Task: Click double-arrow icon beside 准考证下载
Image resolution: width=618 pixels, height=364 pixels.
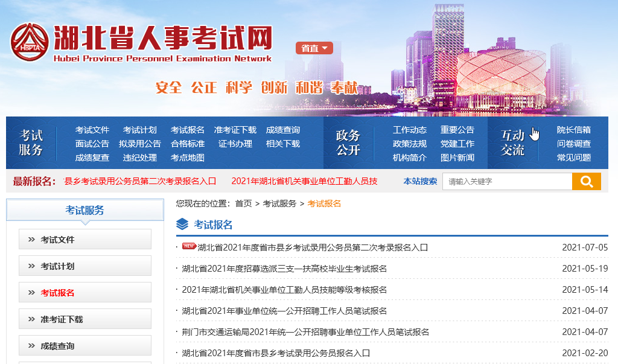Action: 31,319
